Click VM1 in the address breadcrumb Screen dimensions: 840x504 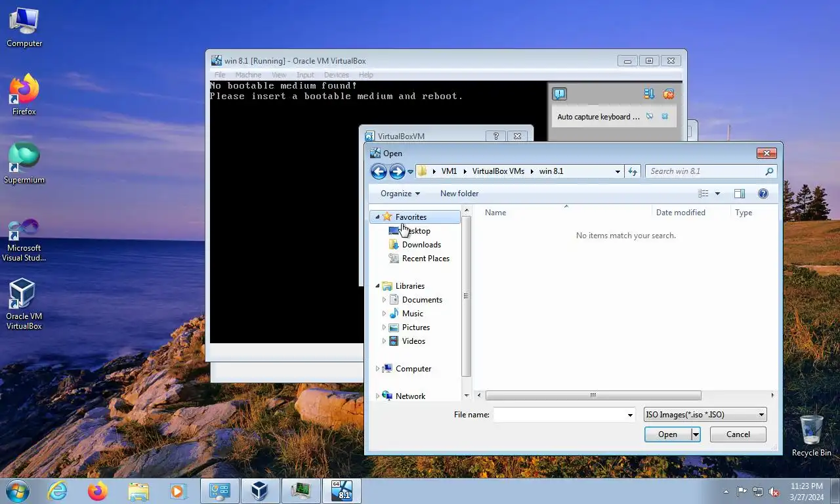(x=449, y=171)
